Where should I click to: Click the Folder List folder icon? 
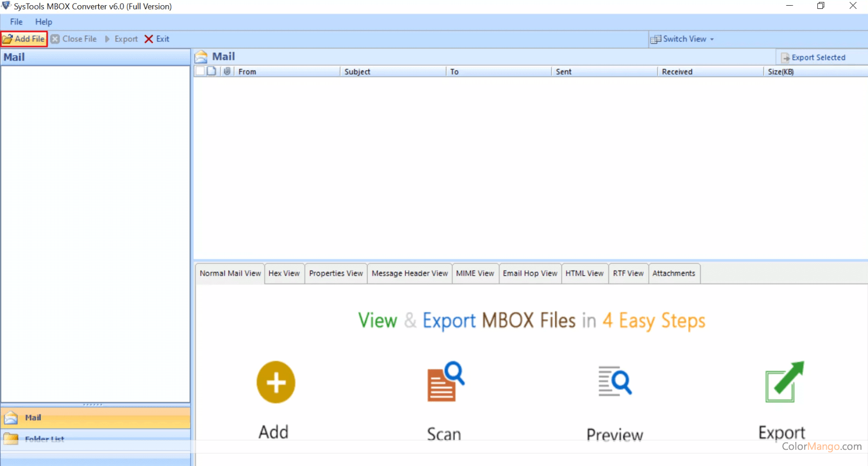(11, 439)
